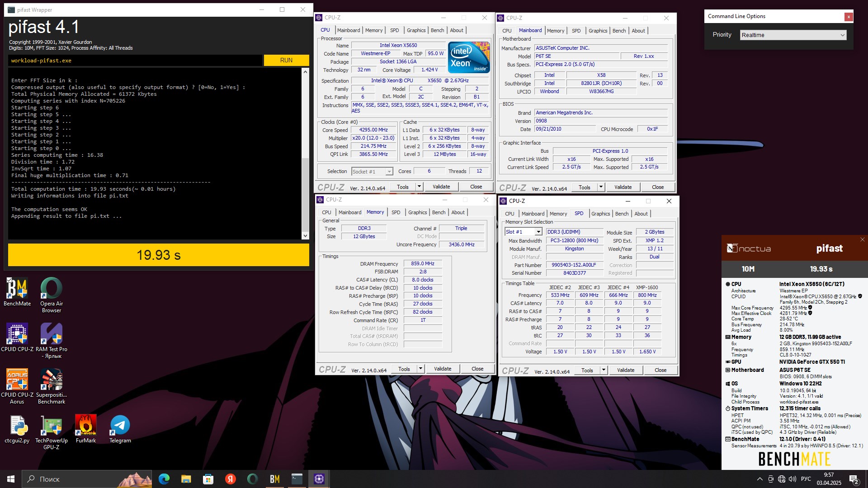Click the Windows search box
The height and width of the screenshot is (488, 868).
pos(87,479)
